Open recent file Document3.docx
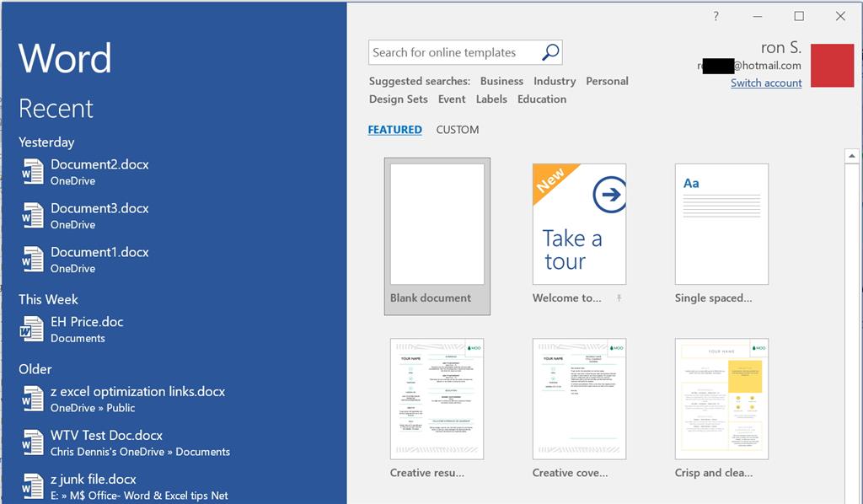Viewport: 863px width, 504px height. click(99, 208)
